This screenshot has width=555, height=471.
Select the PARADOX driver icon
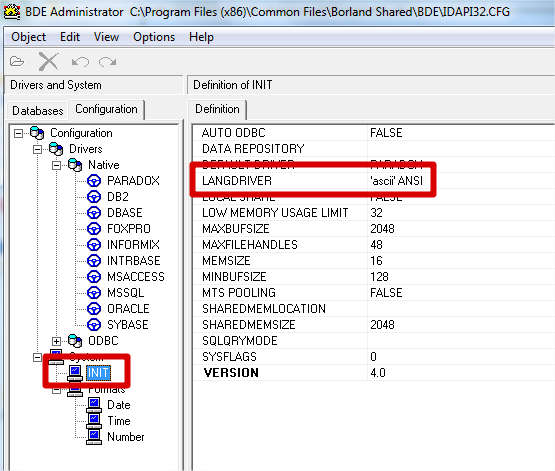click(x=94, y=181)
